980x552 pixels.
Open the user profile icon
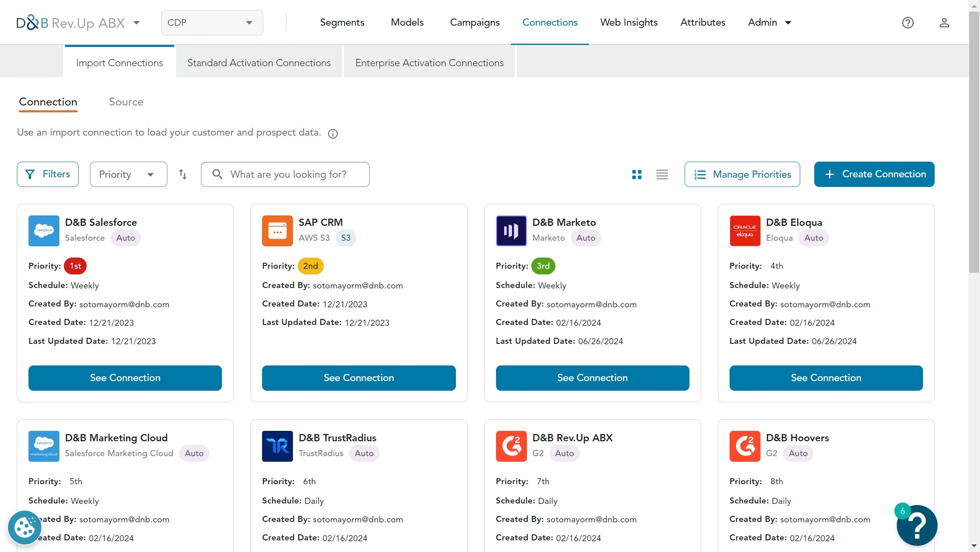pyautogui.click(x=944, y=23)
